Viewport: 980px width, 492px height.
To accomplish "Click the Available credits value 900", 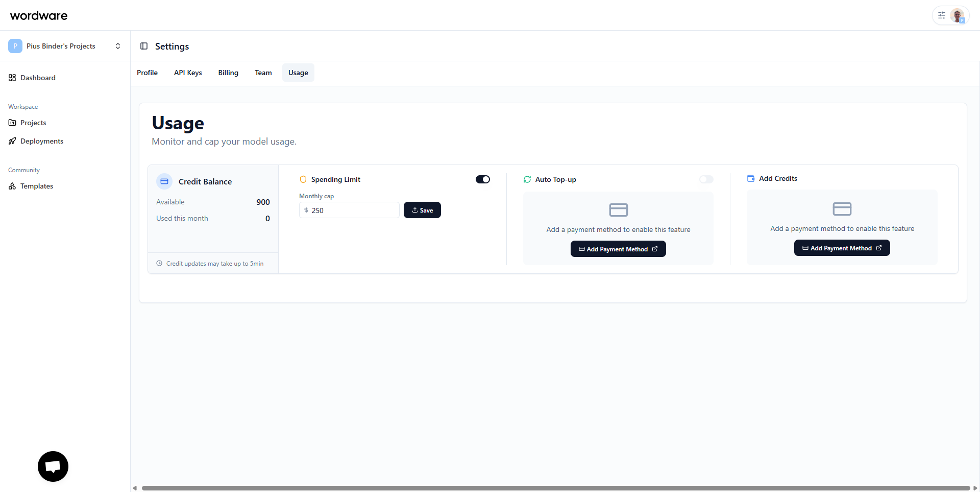I will click(263, 202).
